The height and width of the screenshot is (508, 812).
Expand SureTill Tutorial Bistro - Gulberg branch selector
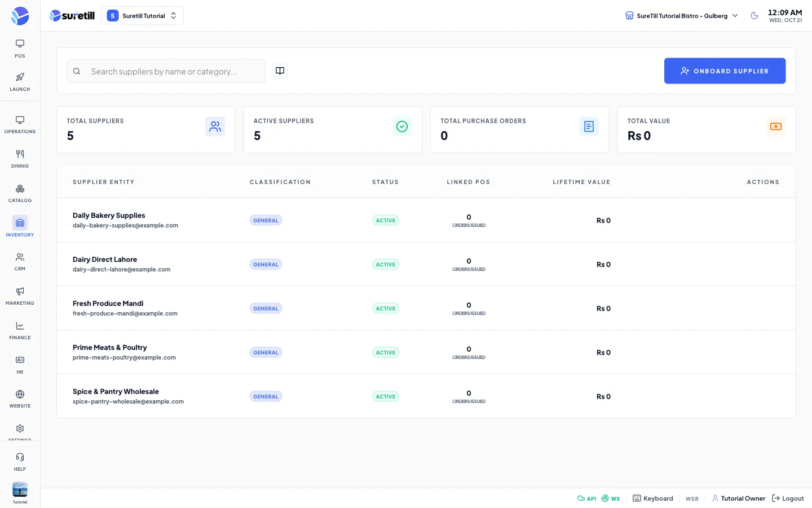(681, 16)
